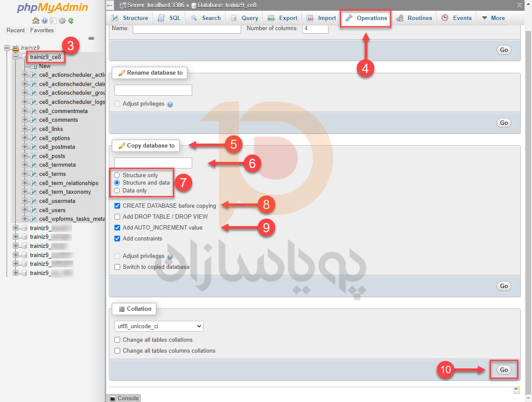Enable Add DROP TABLE / DROP VIEW checkbox

pos(117,216)
